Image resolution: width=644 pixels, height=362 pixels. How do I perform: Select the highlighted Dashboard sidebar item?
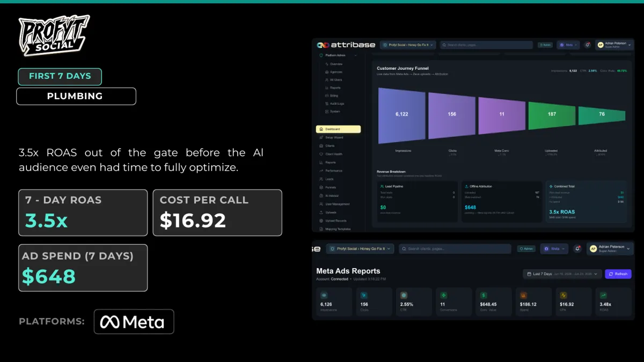point(339,129)
